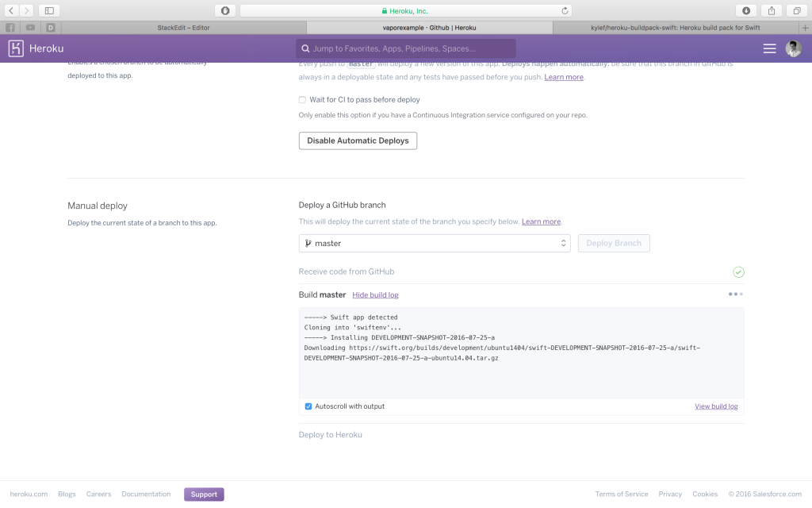Open Safari downloads icon
The width and height of the screenshot is (812, 508).
[746, 10]
